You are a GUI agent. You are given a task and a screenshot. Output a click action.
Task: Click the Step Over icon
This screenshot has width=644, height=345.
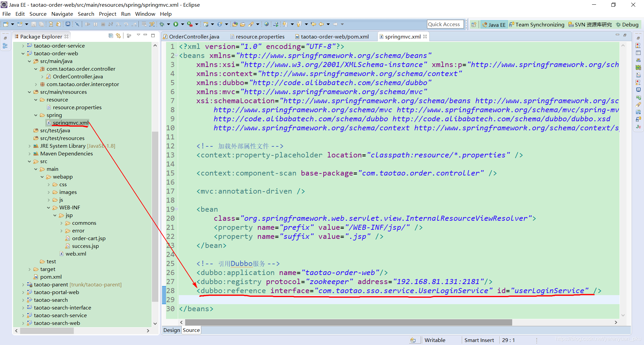pyautogui.click(x=126, y=24)
